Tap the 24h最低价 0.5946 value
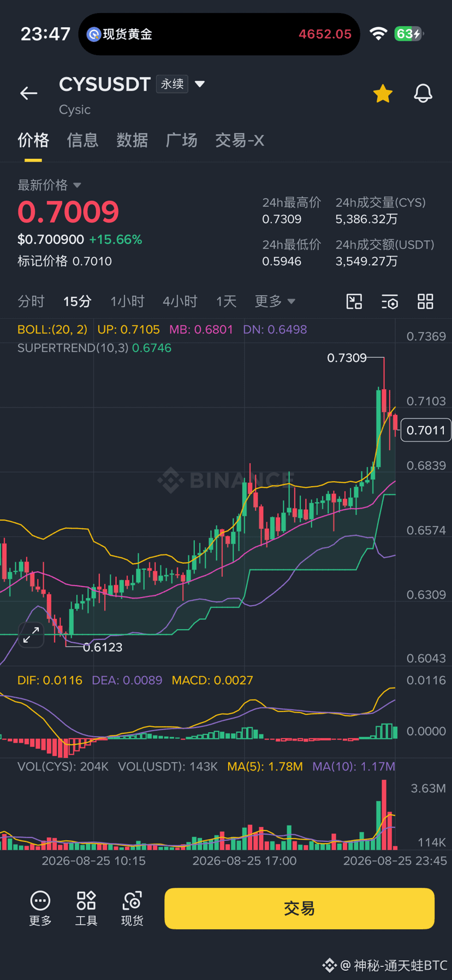Screen dimensions: 452x980 point(282,261)
